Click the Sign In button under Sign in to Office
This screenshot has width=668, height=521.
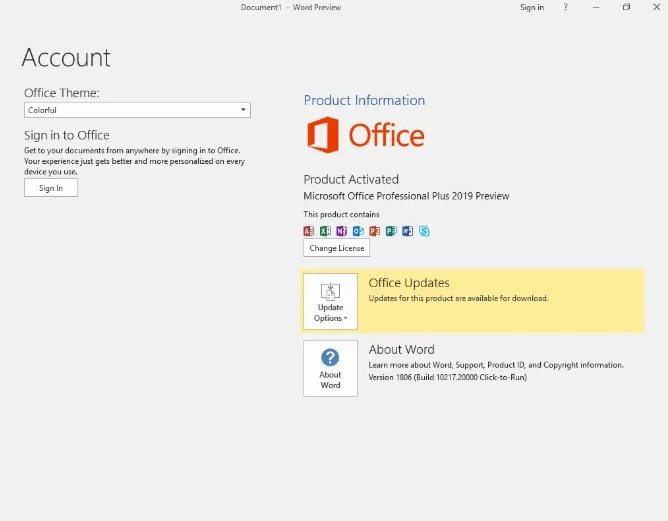tap(51, 188)
